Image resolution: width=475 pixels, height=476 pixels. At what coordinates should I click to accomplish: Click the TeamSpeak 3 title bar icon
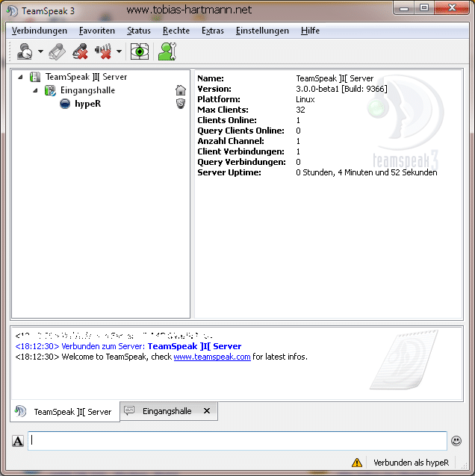point(12,11)
